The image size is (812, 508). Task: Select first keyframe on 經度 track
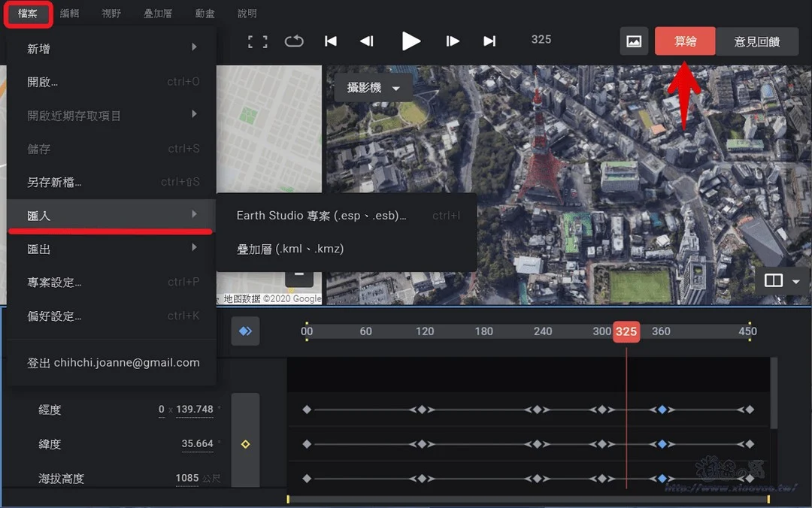coord(307,410)
